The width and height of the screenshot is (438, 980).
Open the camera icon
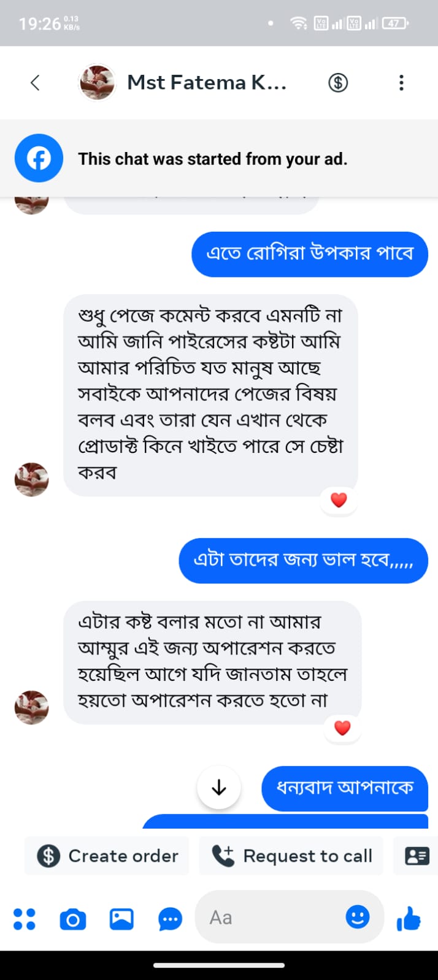[72, 919]
